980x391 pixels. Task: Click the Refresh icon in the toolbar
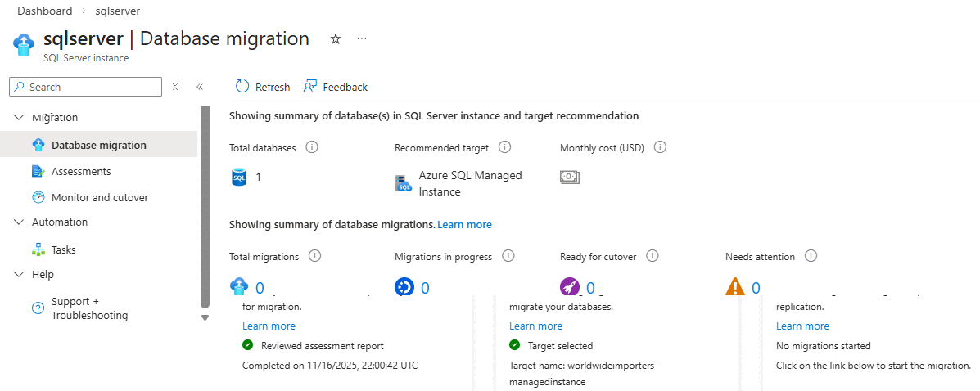click(x=242, y=87)
